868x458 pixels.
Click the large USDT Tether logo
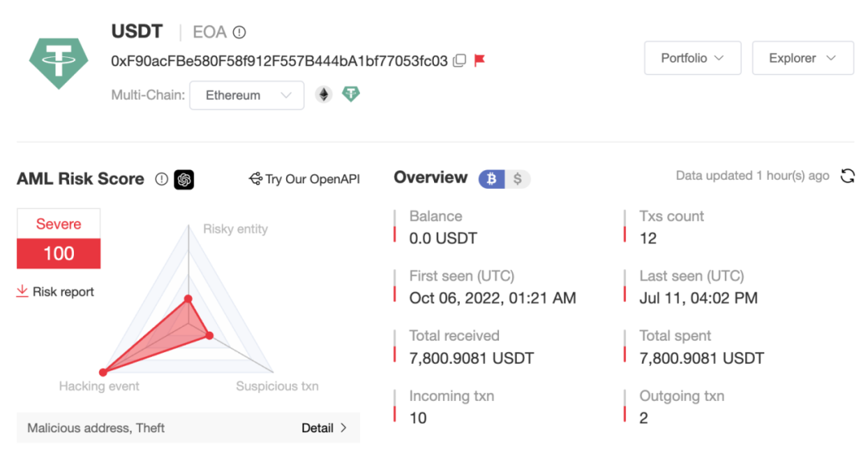pyautogui.click(x=59, y=63)
